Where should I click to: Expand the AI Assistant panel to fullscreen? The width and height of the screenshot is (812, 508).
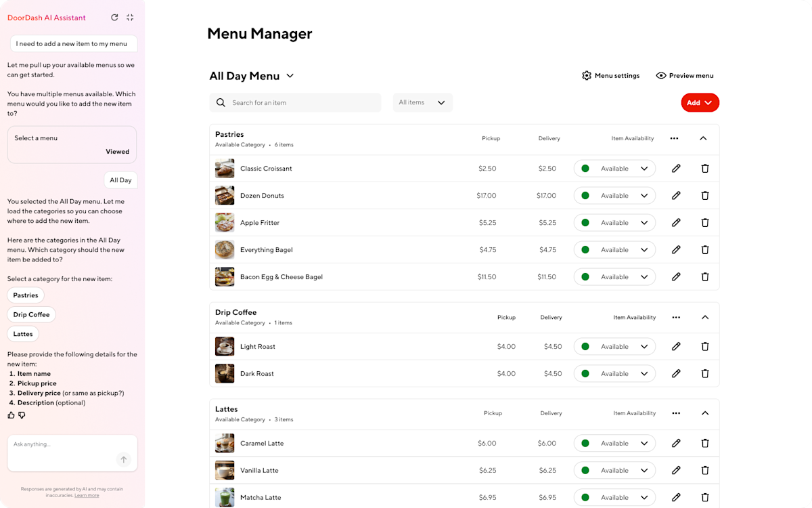[x=129, y=17]
